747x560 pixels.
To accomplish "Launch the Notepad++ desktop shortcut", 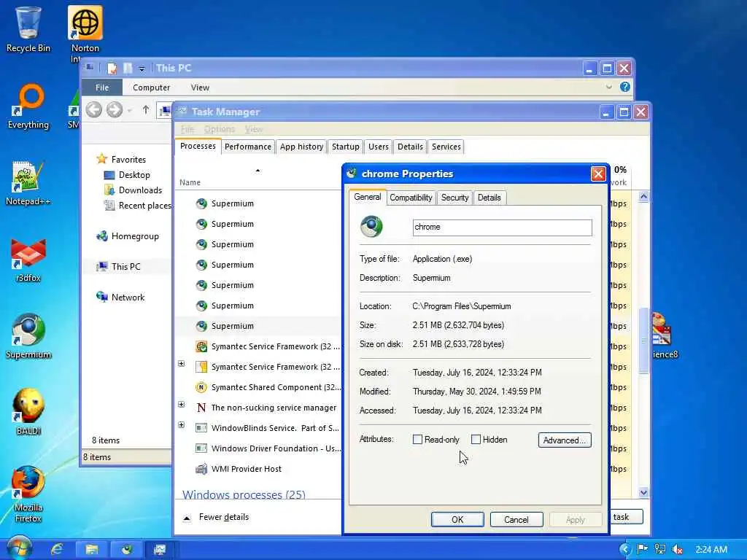I will [28, 183].
